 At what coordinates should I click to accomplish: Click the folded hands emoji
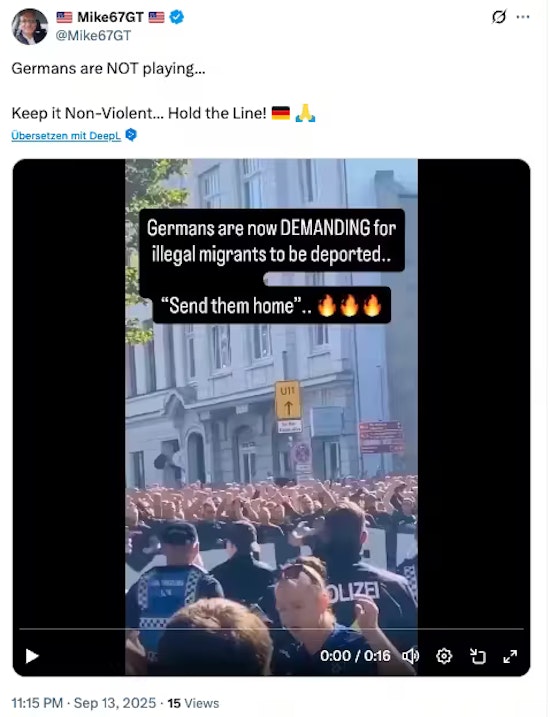point(305,112)
